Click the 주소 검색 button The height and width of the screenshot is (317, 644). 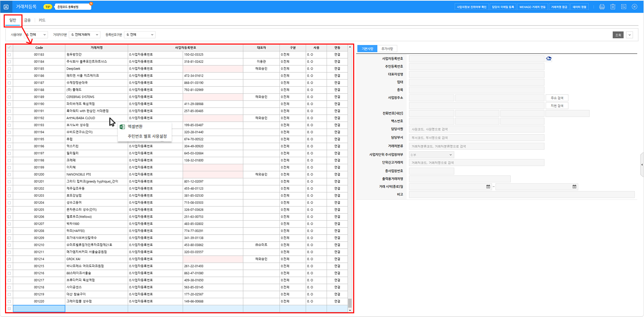pyautogui.click(x=557, y=98)
